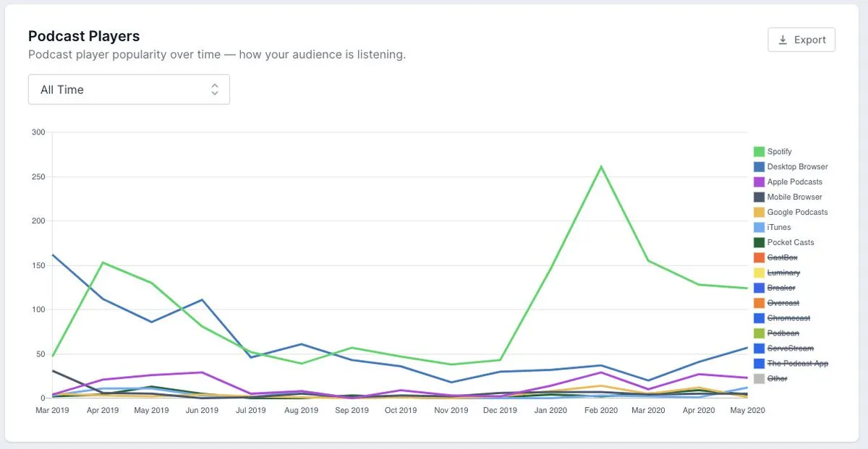The image size is (868, 449).
Task: Click Pocket Casts dark green box
Action: click(x=759, y=243)
